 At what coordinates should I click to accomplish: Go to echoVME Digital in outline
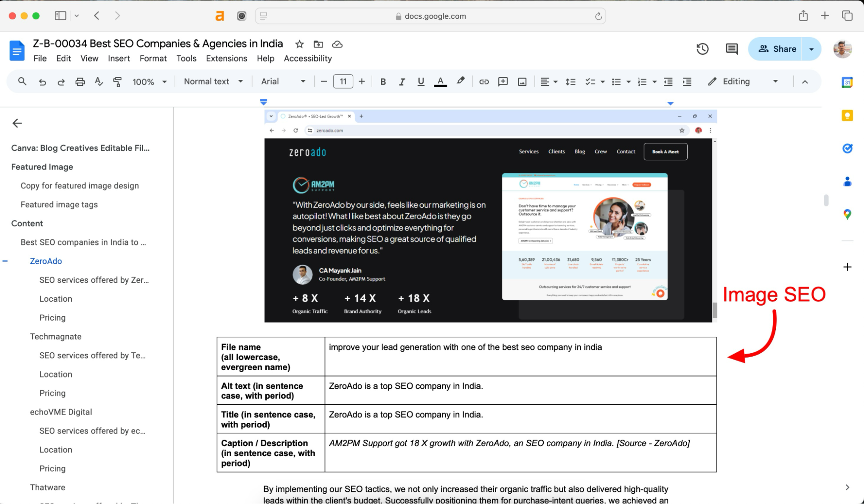point(61,412)
